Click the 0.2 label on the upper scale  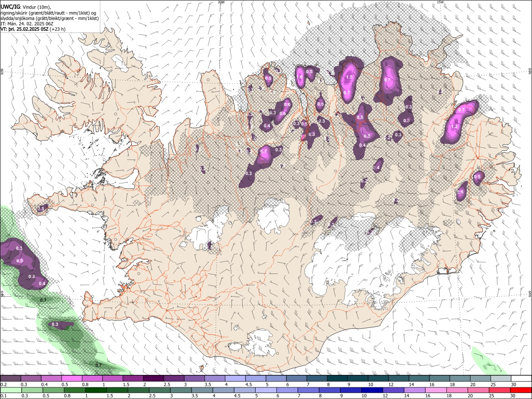[x=3, y=384]
